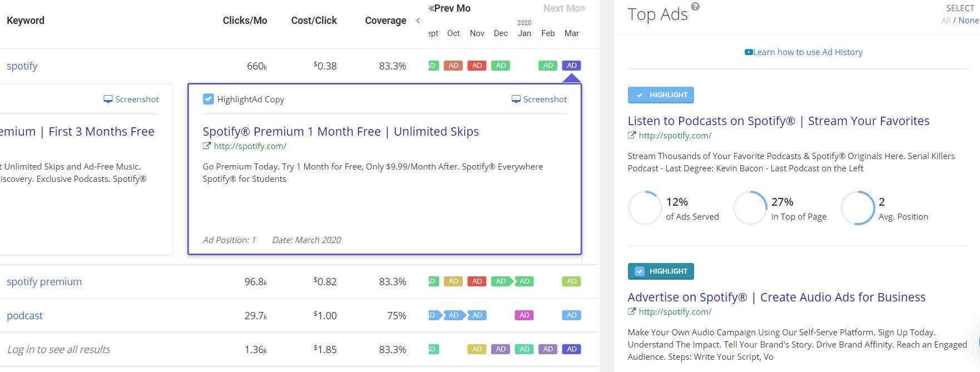Image resolution: width=980 pixels, height=372 pixels.
Task: Open the Jan AD badge for spotify premium
Action: pyautogui.click(x=524, y=281)
